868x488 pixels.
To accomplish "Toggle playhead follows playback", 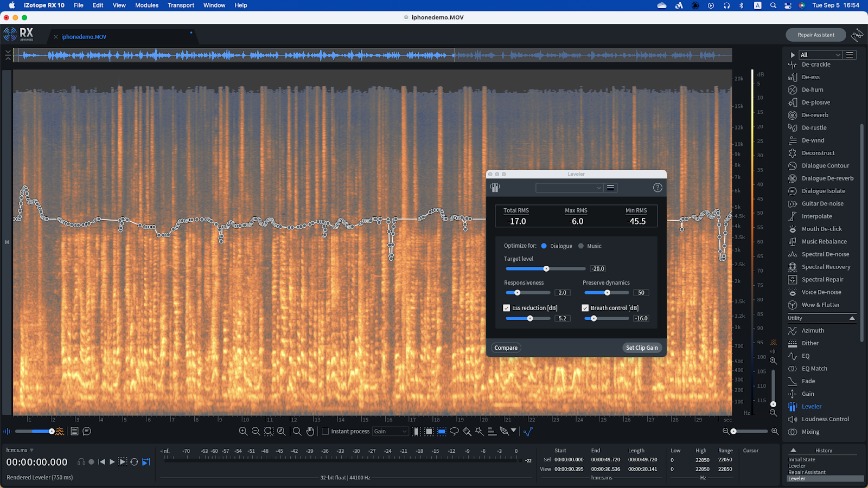I will pos(145,462).
